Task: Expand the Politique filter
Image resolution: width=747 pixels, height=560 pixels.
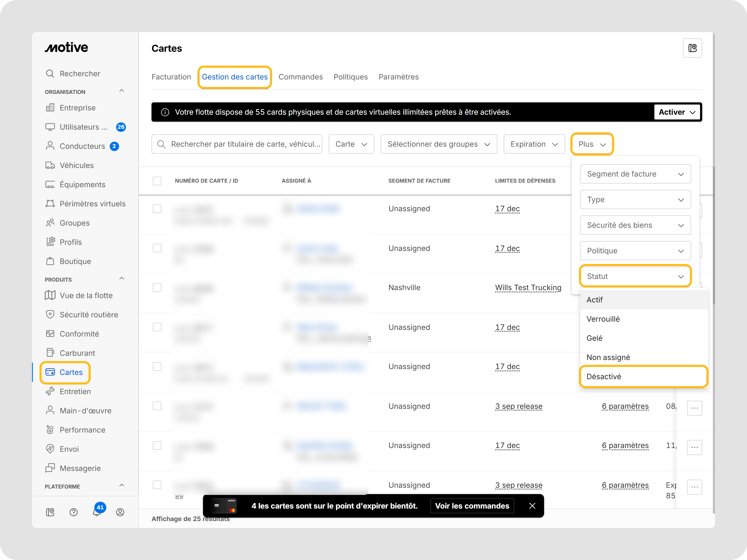Action: pyautogui.click(x=635, y=251)
